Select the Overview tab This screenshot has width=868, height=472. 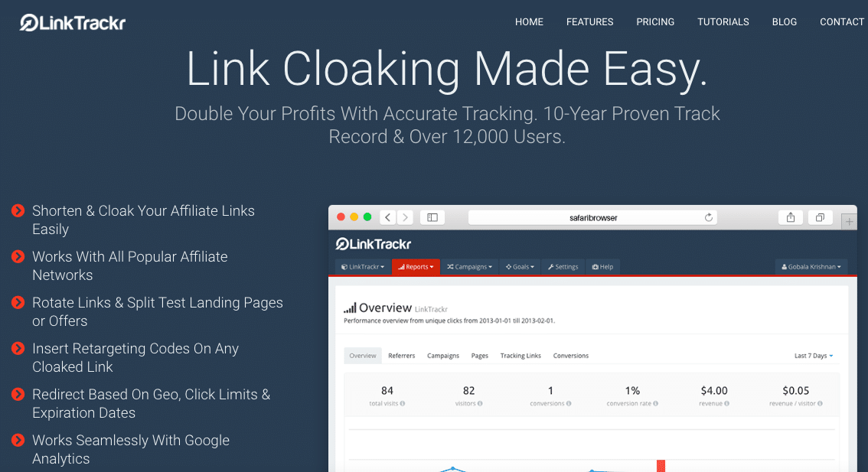coord(363,356)
